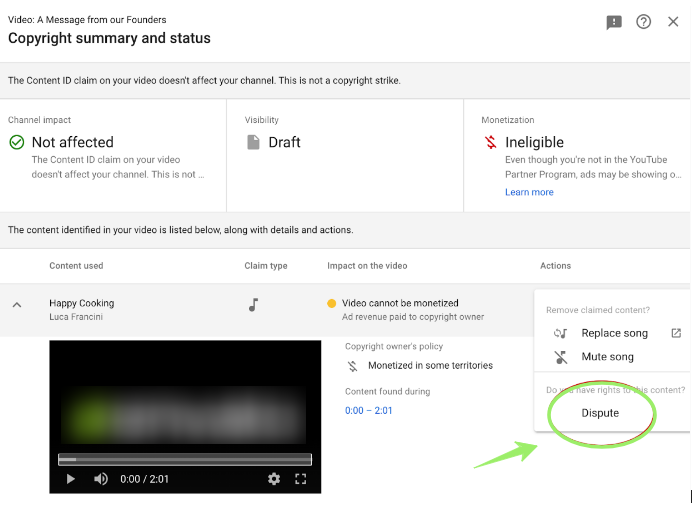Image resolution: width=693 pixels, height=506 pixels.
Task: Close the copyright summary dialog
Action: coord(673,22)
